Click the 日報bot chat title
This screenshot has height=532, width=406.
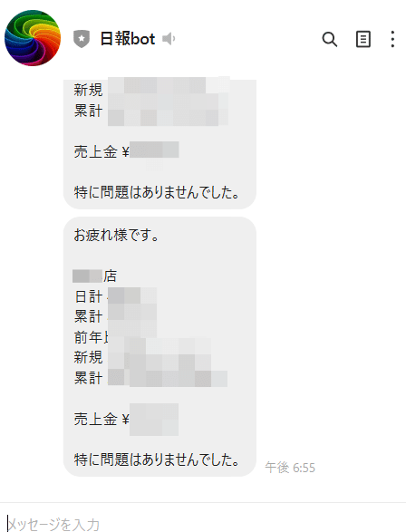pos(128,39)
